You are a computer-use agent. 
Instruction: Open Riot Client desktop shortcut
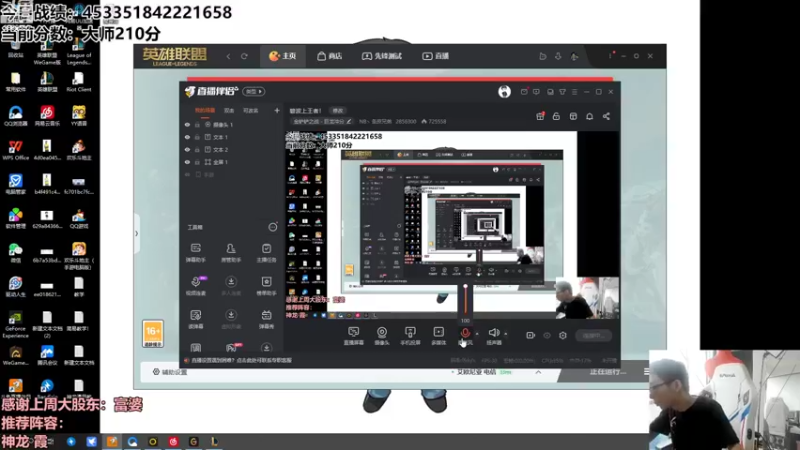click(x=79, y=82)
